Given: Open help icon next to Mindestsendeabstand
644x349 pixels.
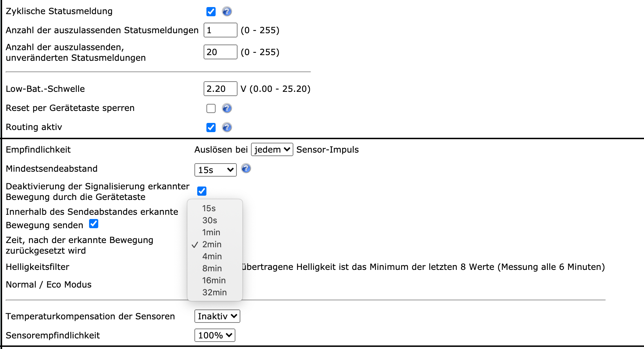Looking at the screenshot, I should 246,168.
